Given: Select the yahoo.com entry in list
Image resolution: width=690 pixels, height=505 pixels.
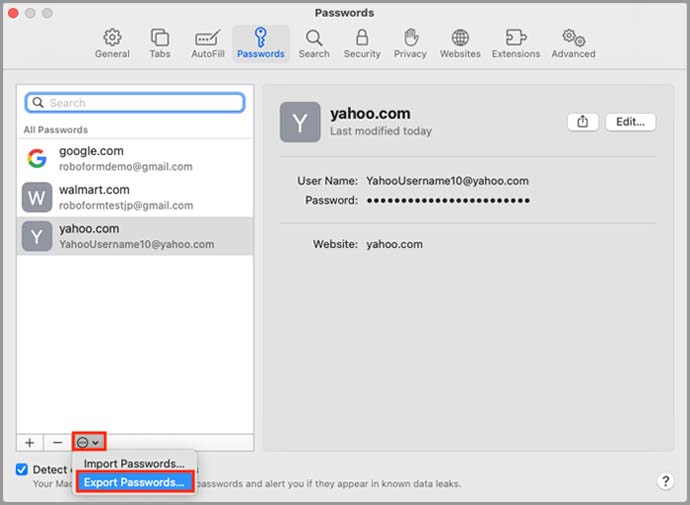Looking at the screenshot, I should coord(135,236).
